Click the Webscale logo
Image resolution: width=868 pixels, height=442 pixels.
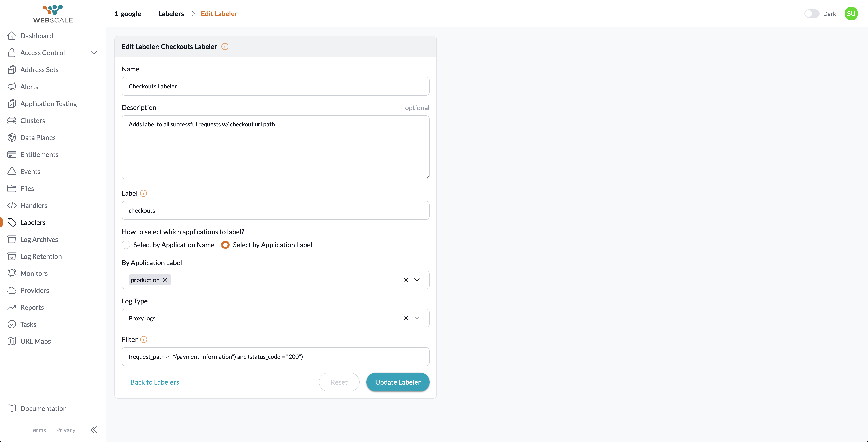53,13
